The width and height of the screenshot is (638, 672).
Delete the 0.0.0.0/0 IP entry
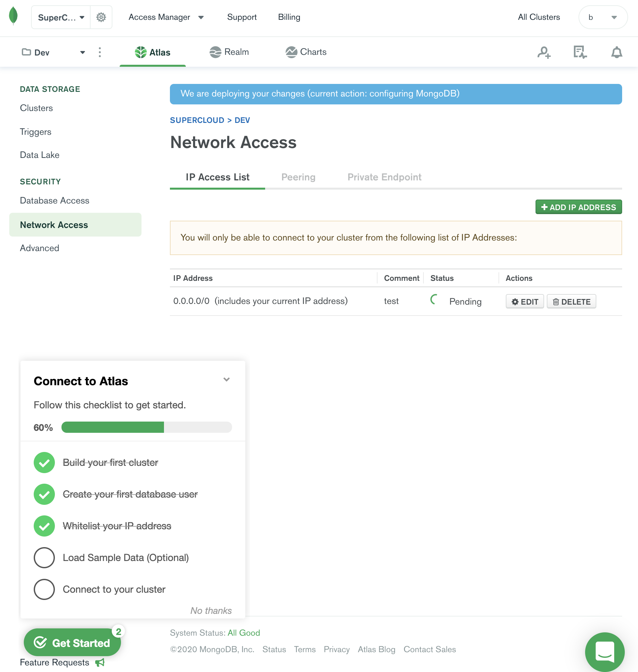pos(571,302)
